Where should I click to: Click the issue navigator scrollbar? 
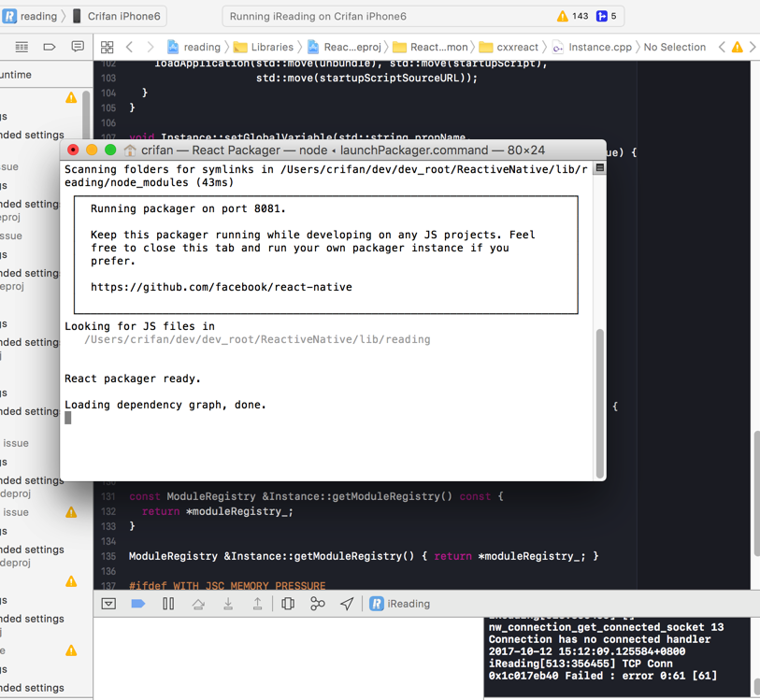point(86,115)
